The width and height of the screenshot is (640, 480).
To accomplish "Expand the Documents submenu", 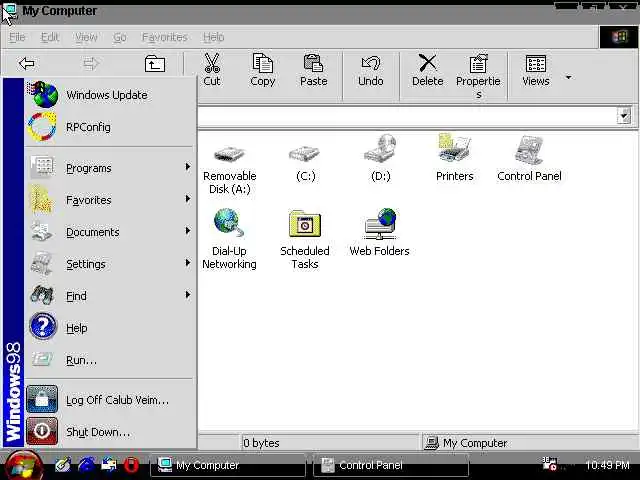I will 110,232.
